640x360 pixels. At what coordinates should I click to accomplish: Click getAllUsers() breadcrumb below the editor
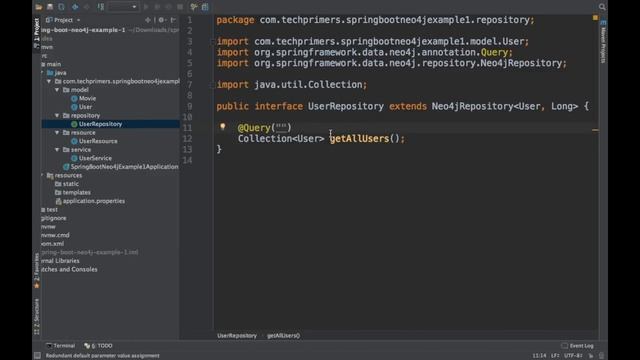284,336
